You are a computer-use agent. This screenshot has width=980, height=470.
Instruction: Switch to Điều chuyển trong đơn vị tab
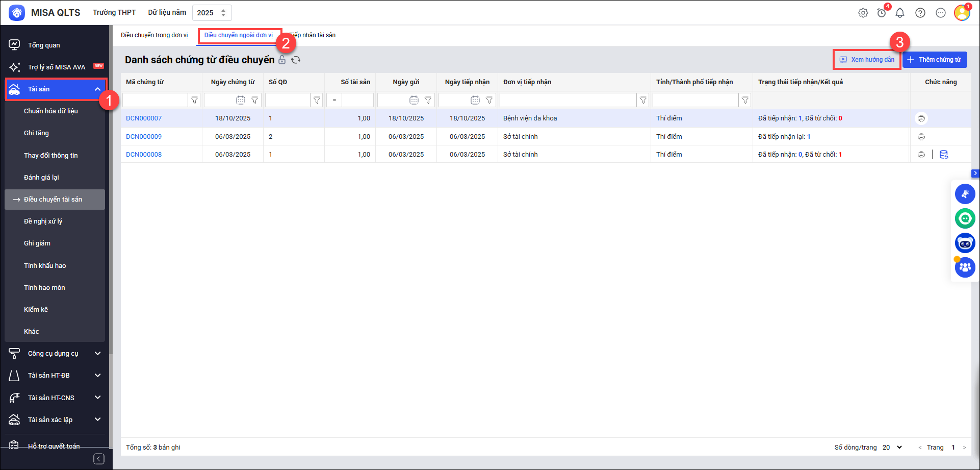[x=154, y=35]
